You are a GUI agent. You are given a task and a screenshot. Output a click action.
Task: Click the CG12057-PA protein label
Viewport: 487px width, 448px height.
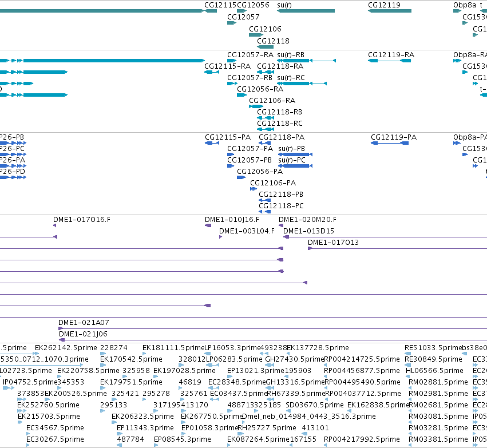pos(250,149)
